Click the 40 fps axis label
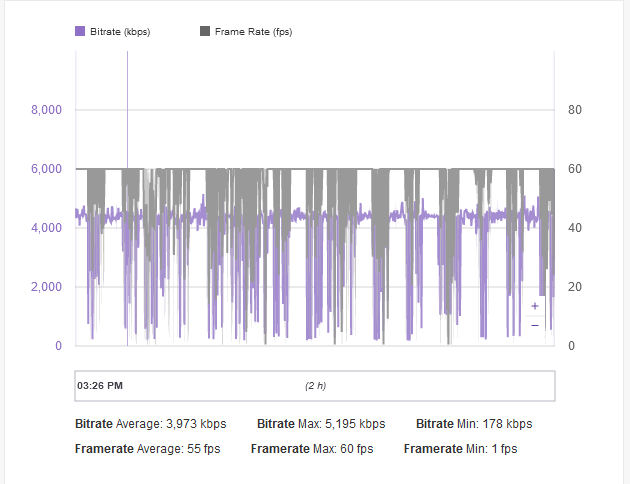Image resolution: width=630 pixels, height=484 pixels. tap(575, 228)
